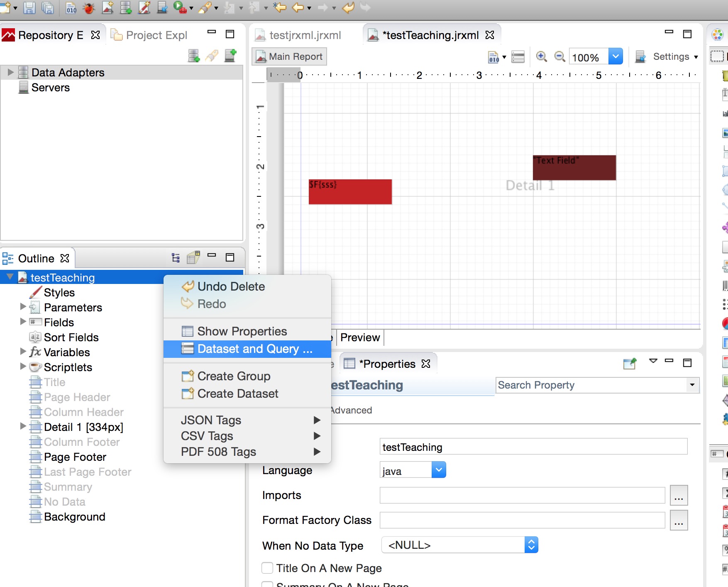This screenshot has width=728, height=587.
Task: Select Servers in Repository tree
Action: click(50, 88)
